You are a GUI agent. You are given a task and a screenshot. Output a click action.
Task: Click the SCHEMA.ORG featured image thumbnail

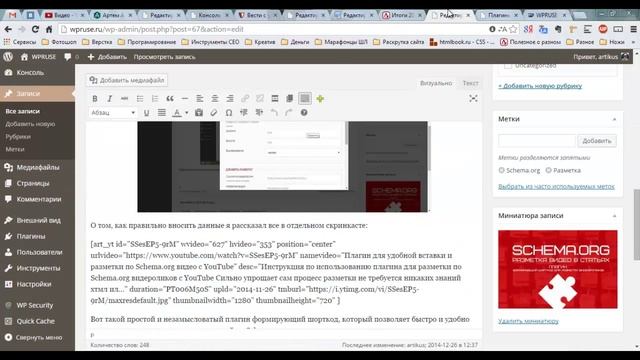coord(558,269)
